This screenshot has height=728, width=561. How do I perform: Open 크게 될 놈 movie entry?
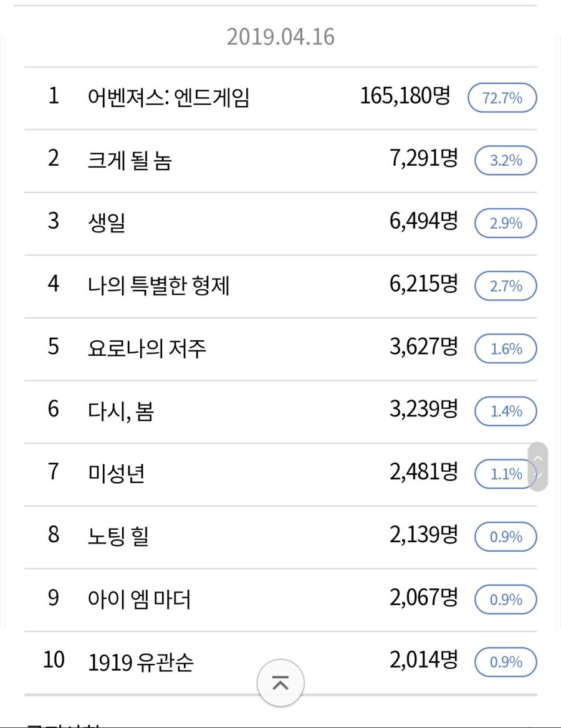[x=130, y=160]
